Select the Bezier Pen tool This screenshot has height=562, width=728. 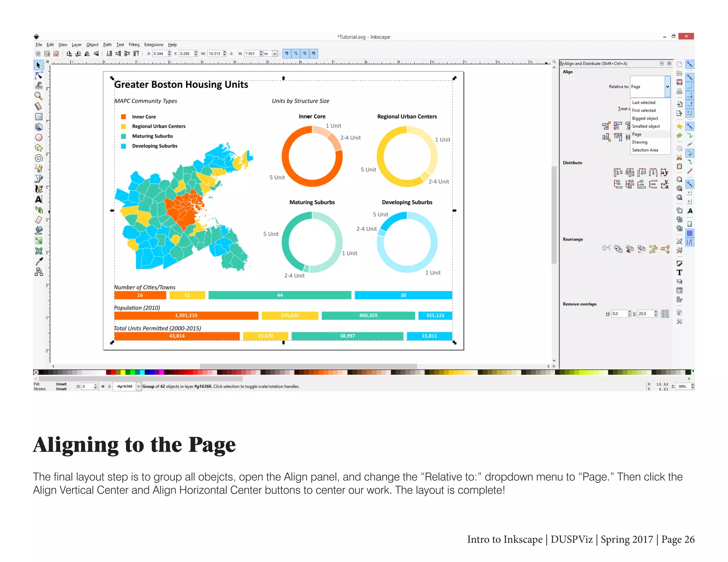coord(38,179)
